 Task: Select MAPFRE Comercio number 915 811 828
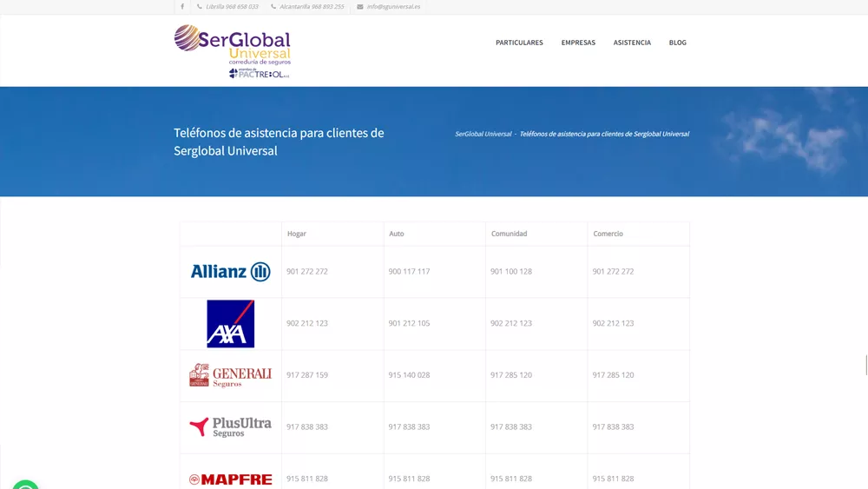613,479
